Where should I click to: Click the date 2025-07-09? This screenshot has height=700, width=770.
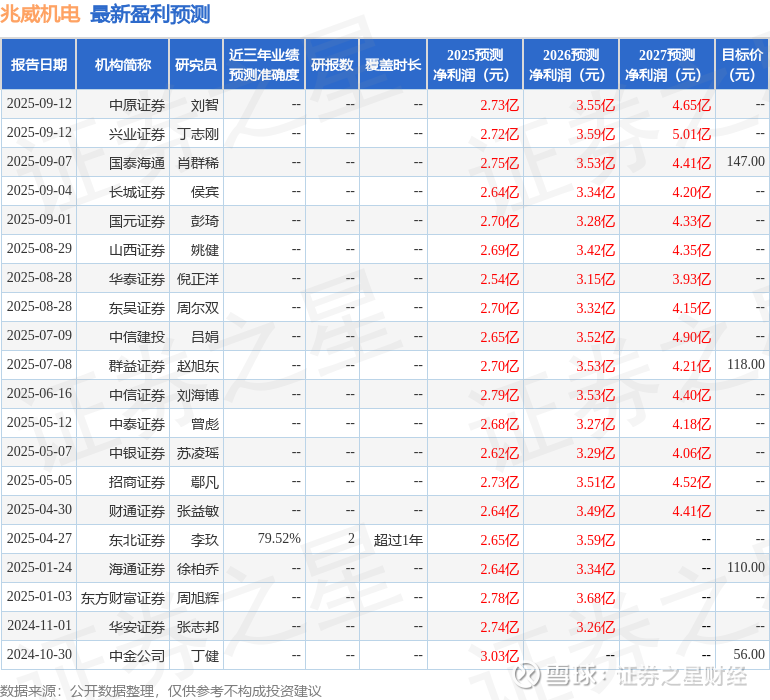(x=39, y=335)
